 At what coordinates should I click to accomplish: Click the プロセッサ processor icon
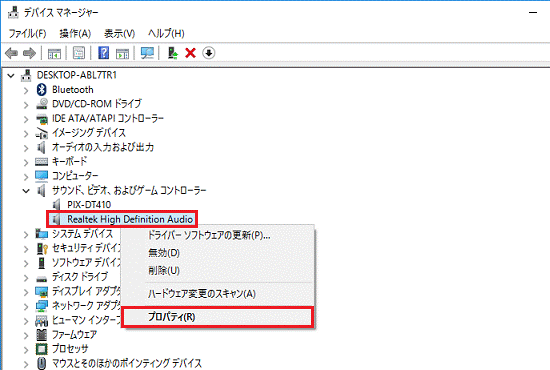pos(41,349)
